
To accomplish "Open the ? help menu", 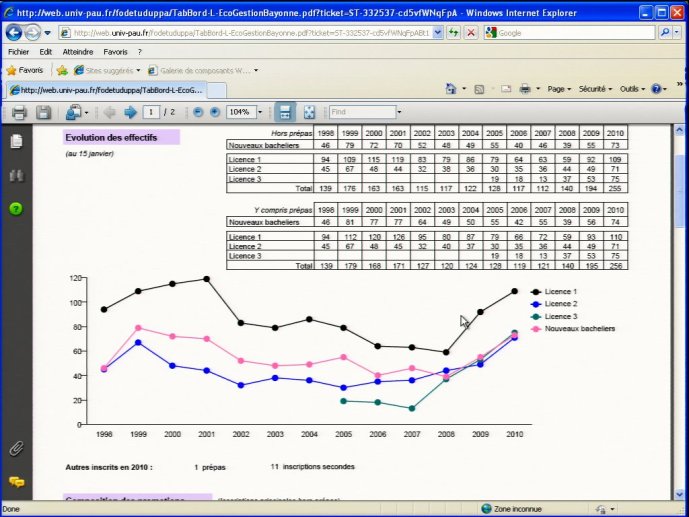I will (140, 52).
